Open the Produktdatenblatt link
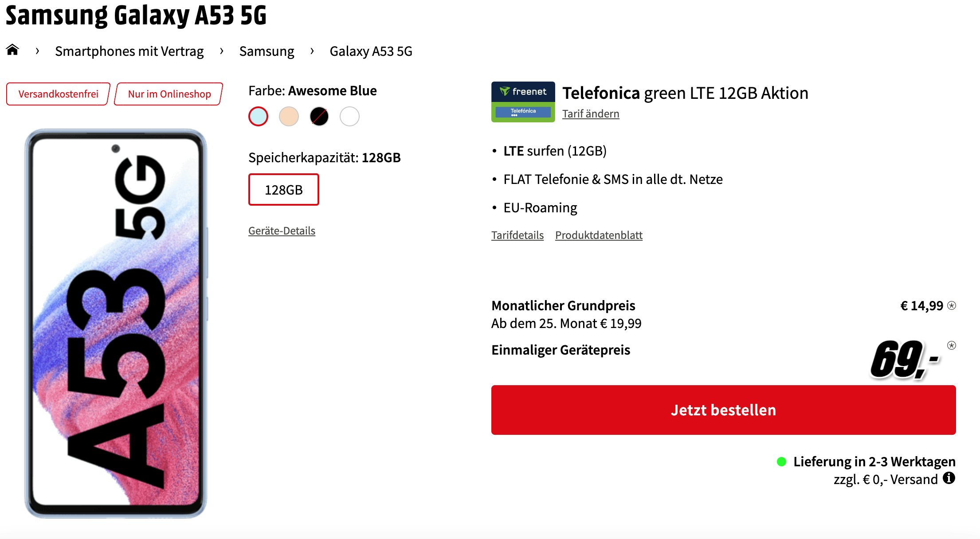The height and width of the screenshot is (539, 980). tap(599, 235)
